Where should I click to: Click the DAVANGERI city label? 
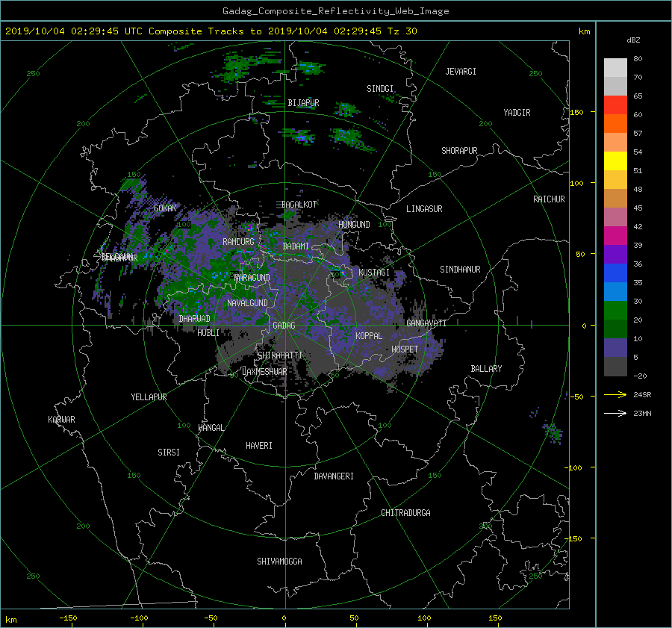tap(334, 476)
